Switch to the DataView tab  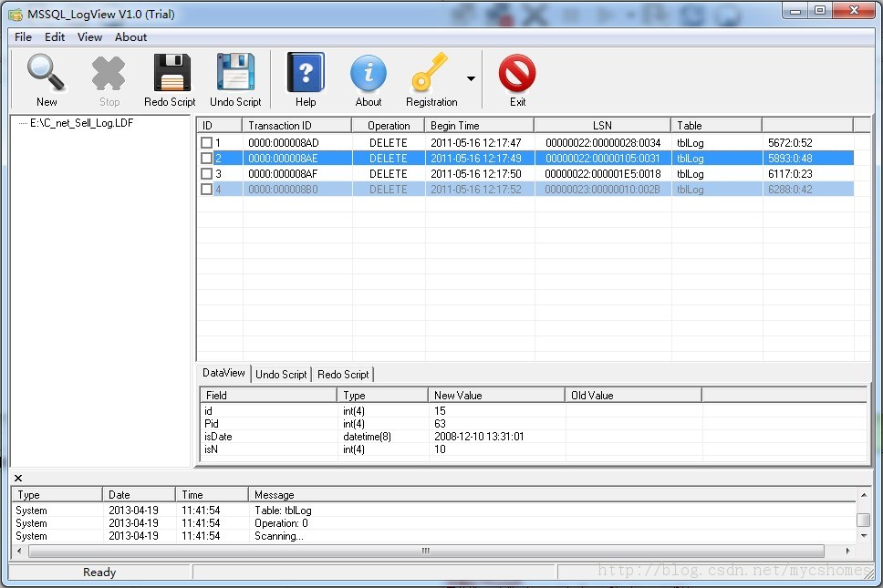pyautogui.click(x=223, y=373)
